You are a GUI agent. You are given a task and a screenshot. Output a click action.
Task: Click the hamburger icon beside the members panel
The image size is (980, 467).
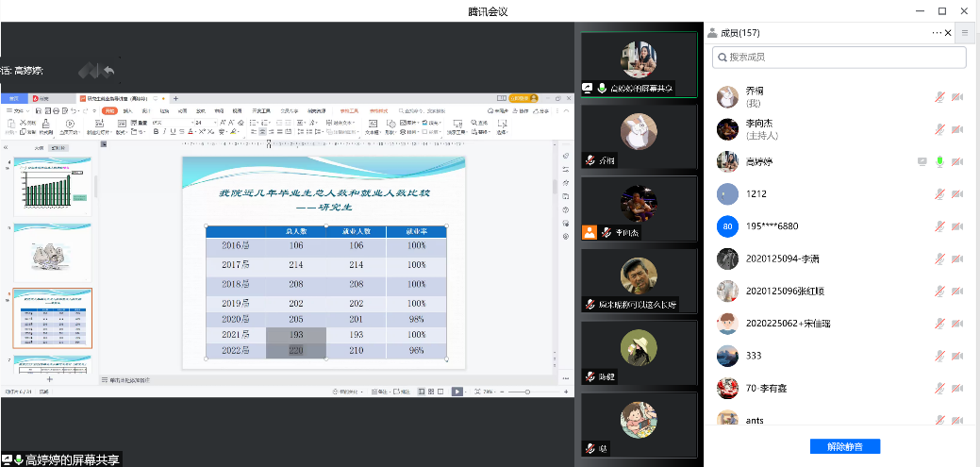(x=965, y=32)
